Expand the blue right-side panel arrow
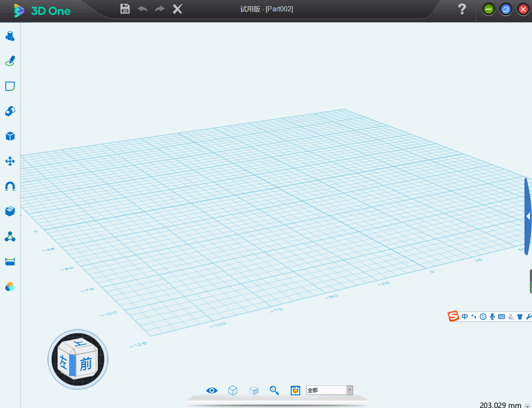The width and height of the screenshot is (532, 408). pyautogui.click(x=528, y=216)
